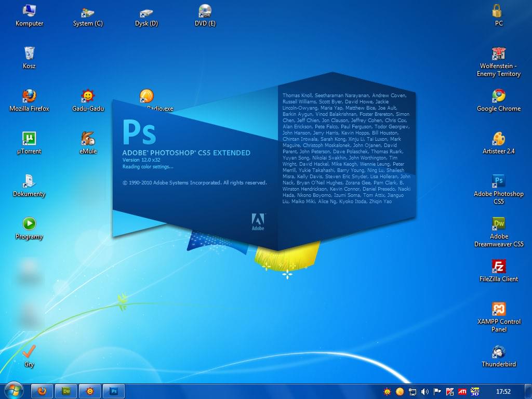Open the network connection tray icon

click(412, 392)
